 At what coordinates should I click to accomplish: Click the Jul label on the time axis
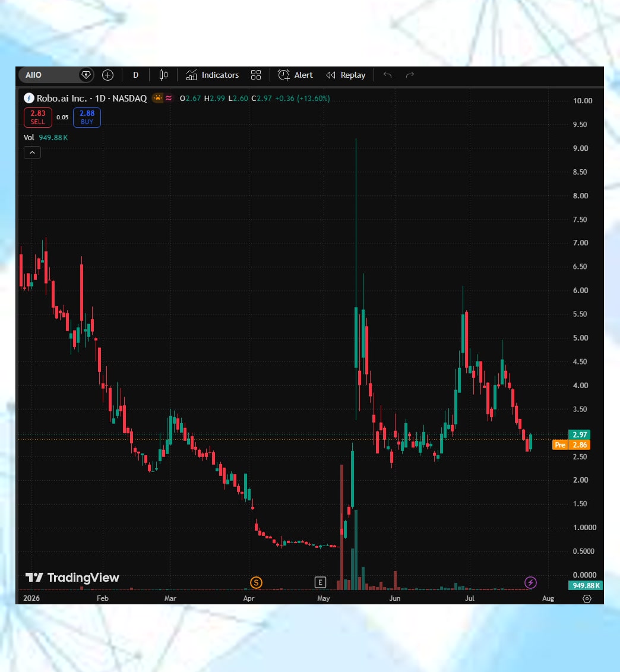(x=470, y=598)
